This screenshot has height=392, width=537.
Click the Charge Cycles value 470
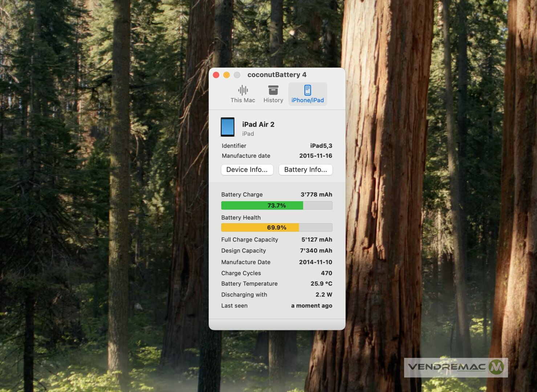(x=326, y=273)
